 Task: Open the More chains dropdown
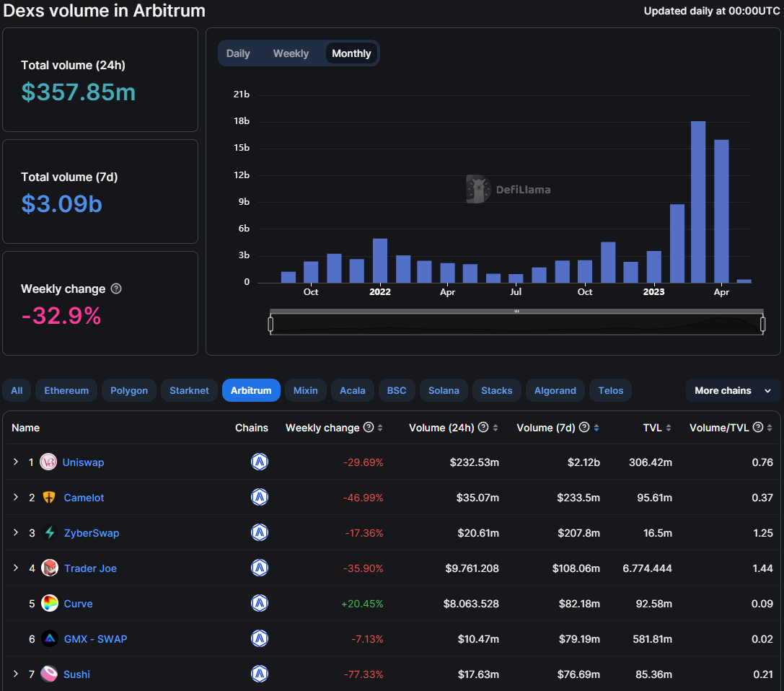pyautogui.click(x=733, y=390)
